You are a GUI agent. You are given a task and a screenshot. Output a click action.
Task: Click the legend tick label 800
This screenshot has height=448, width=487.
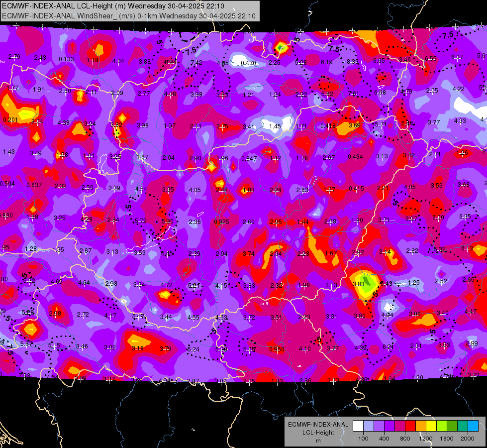405,439
